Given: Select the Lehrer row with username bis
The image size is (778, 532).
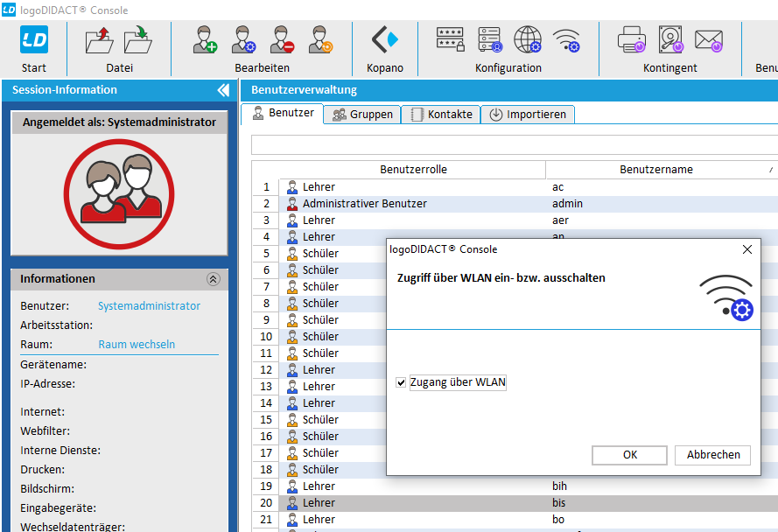Looking at the screenshot, I should [x=515, y=503].
